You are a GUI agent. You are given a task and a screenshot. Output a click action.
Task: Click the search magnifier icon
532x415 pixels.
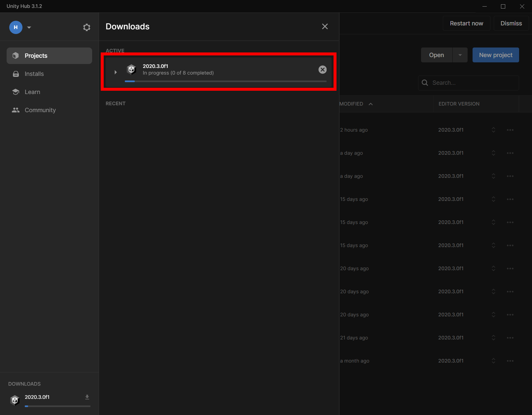(425, 83)
